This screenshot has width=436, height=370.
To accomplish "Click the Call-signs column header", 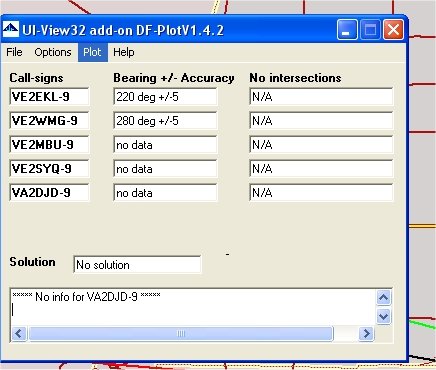I will click(x=36, y=78).
